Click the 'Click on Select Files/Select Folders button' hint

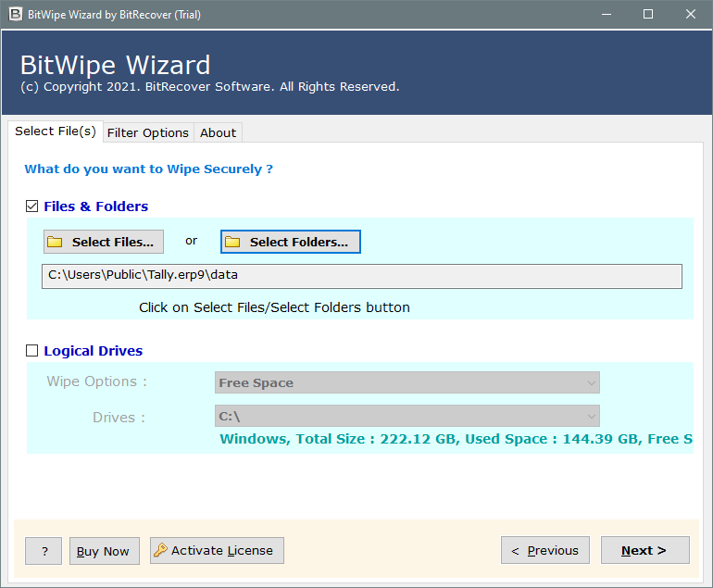tap(274, 307)
